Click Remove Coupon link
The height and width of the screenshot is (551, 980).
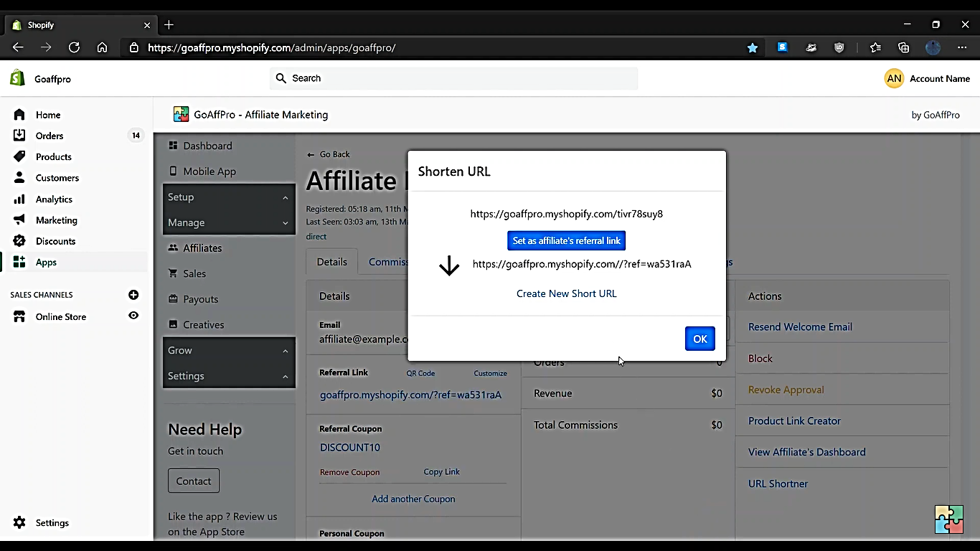point(350,472)
